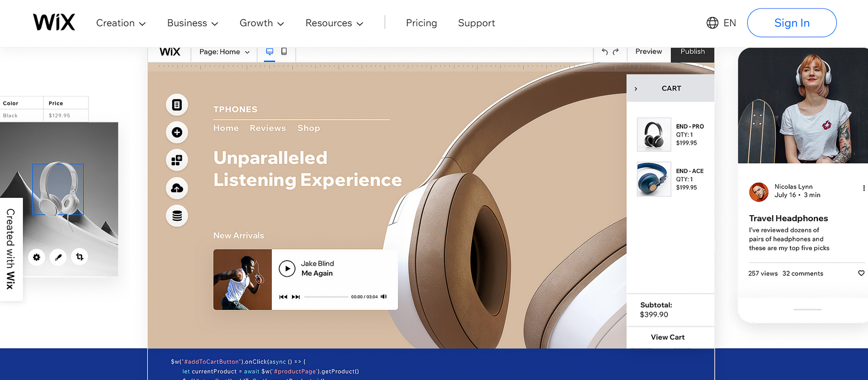868x380 pixels.
Task: Open the pages icon in editor sidebar
Action: (177, 105)
